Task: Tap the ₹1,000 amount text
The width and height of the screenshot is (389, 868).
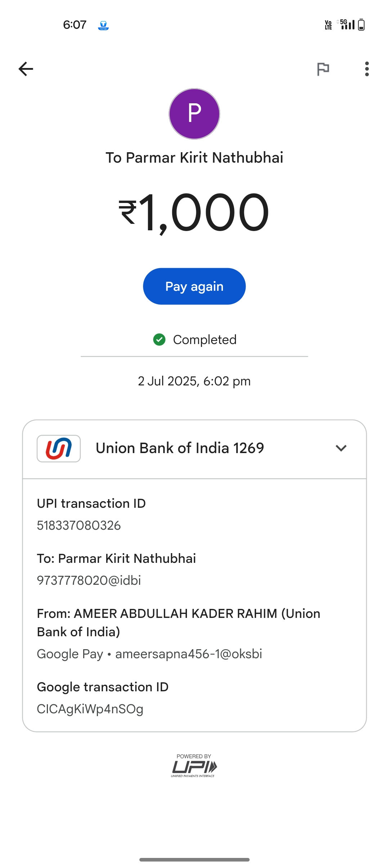Action: tap(194, 212)
